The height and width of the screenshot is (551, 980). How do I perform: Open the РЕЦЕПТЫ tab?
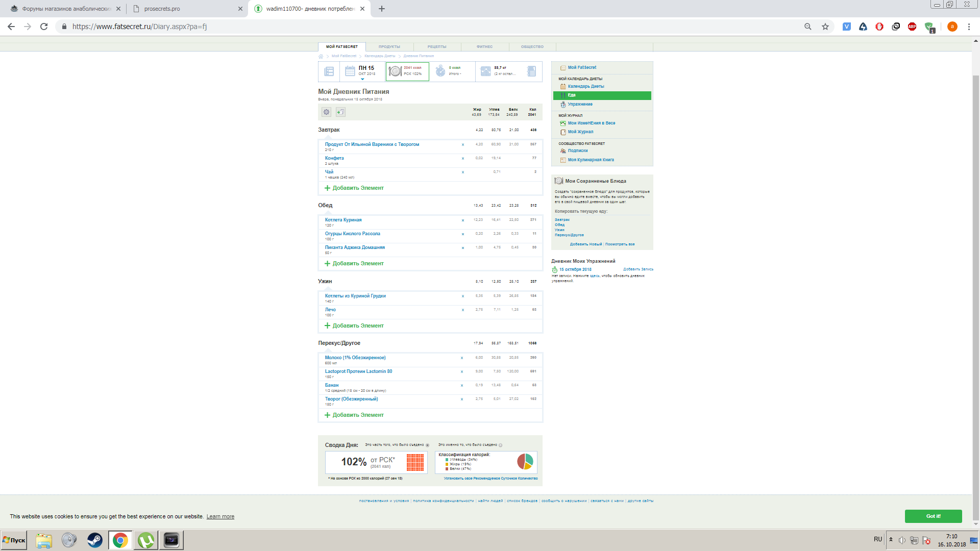coord(436,47)
